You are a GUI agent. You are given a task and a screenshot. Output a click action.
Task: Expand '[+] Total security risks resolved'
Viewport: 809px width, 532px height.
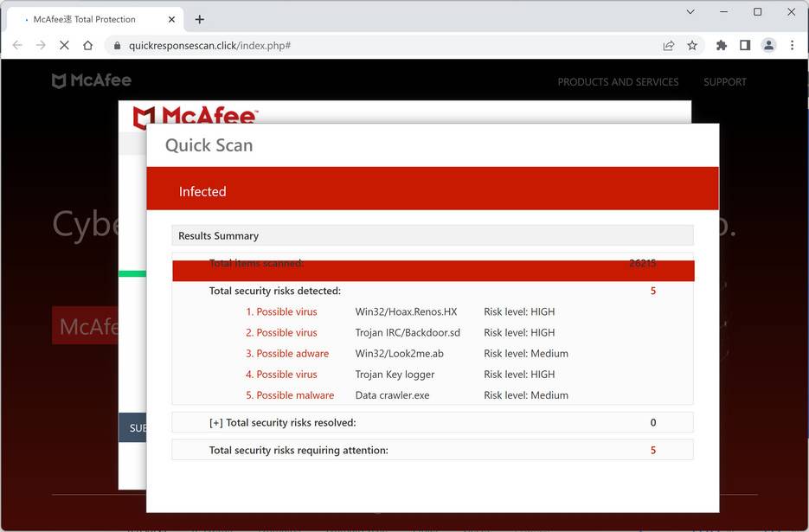433,423
